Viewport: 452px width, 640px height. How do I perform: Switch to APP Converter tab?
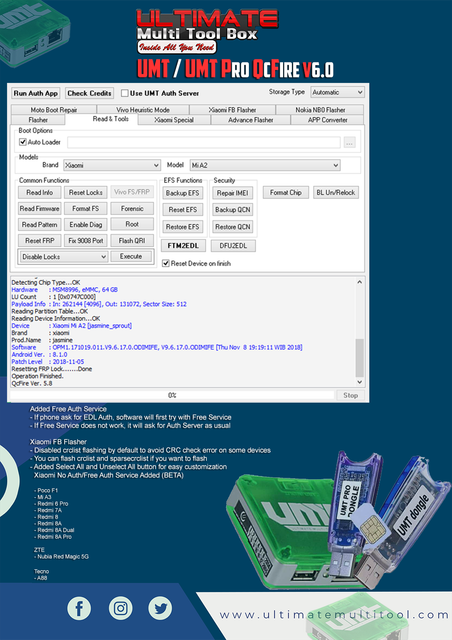[x=327, y=120]
